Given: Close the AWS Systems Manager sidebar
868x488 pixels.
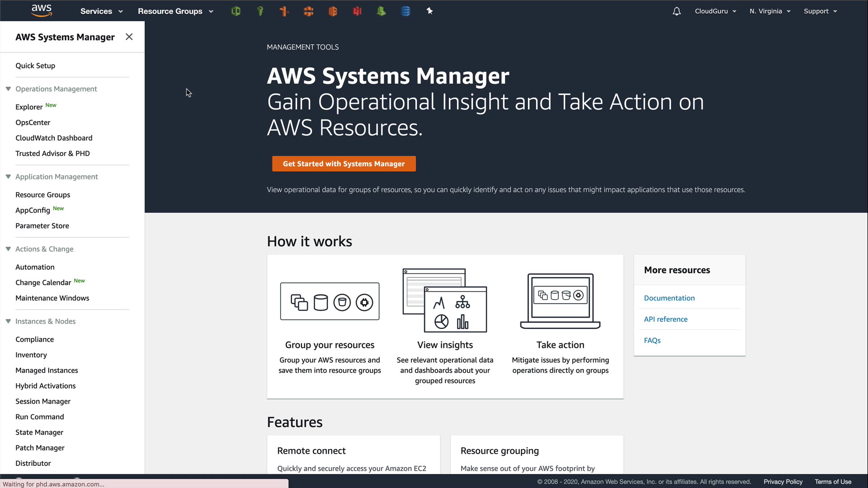Looking at the screenshot, I should pos(129,37).
